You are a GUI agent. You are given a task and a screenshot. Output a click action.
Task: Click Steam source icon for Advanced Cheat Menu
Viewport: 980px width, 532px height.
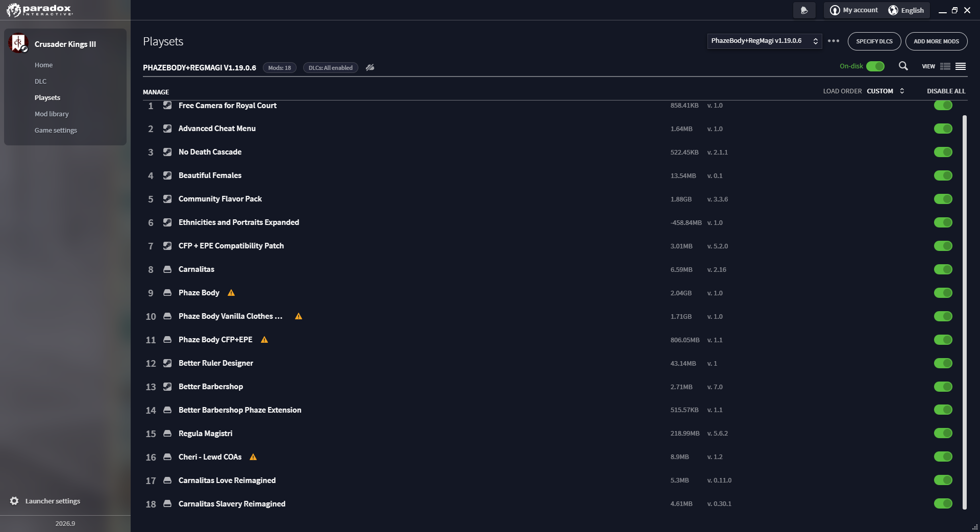coord(167,129)
